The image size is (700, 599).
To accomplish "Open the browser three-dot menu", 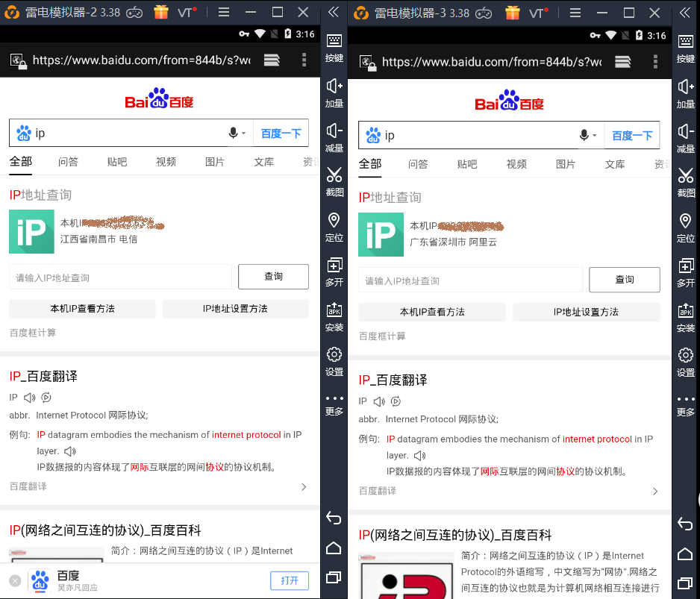I will (304, 61).
